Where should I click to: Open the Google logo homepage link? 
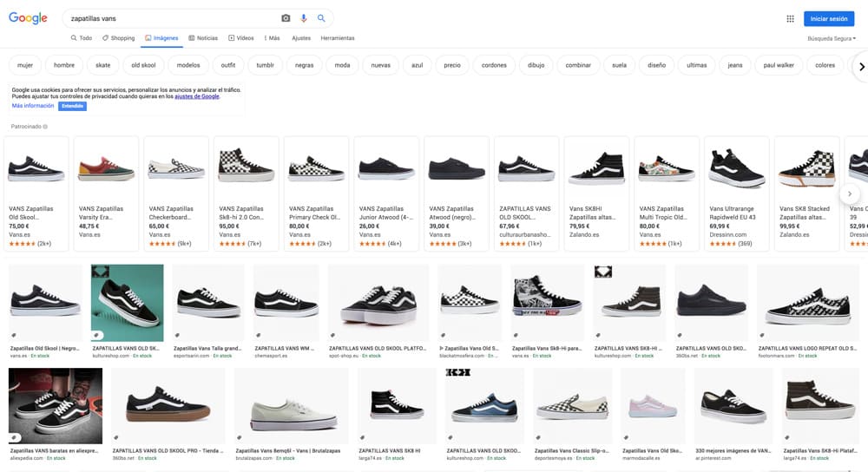click(x=29, y=17)
